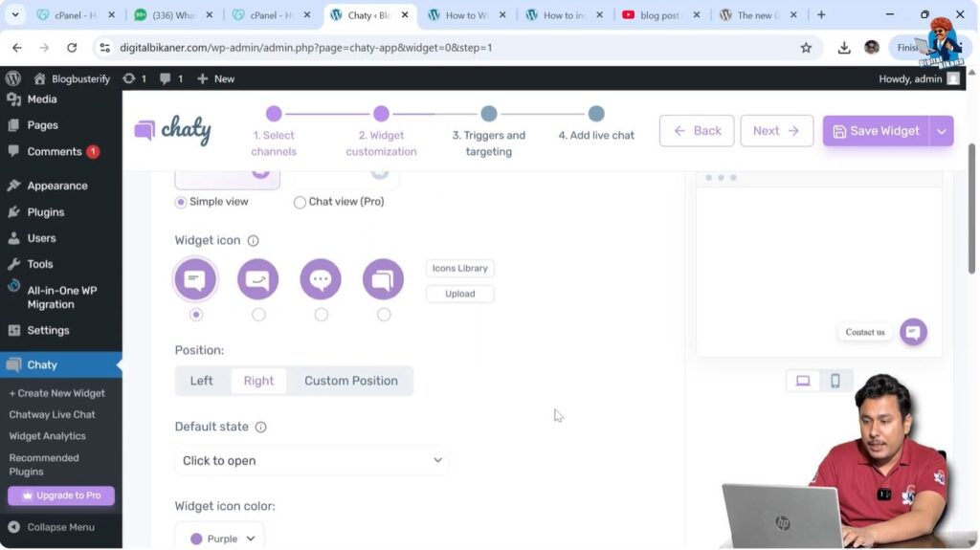
Task: Pick the three-dots speech bubble widget icon
Action: click(321, 279)
